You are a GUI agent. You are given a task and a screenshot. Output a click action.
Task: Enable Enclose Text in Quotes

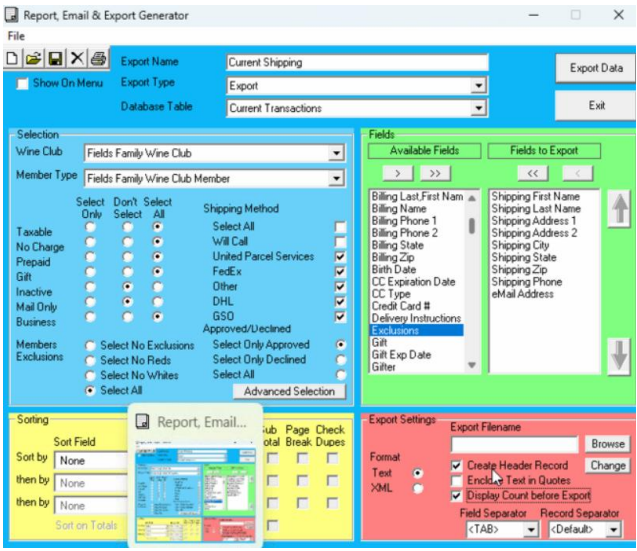click(x=457, y=481)
